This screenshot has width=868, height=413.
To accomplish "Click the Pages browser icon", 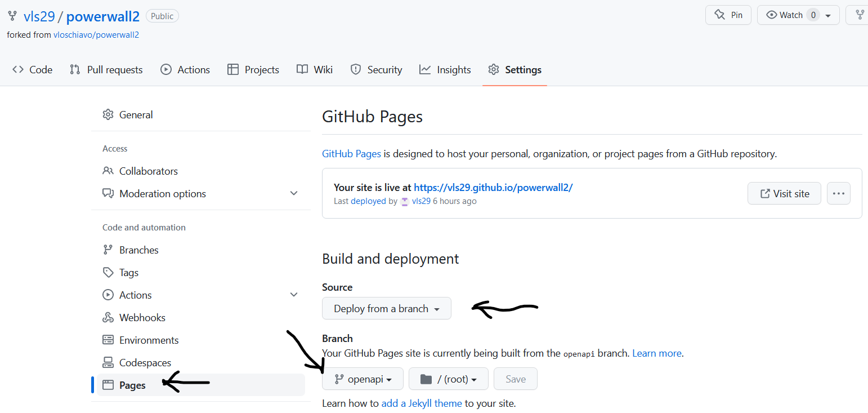I will pyautogui.click(x=108, y=385).
